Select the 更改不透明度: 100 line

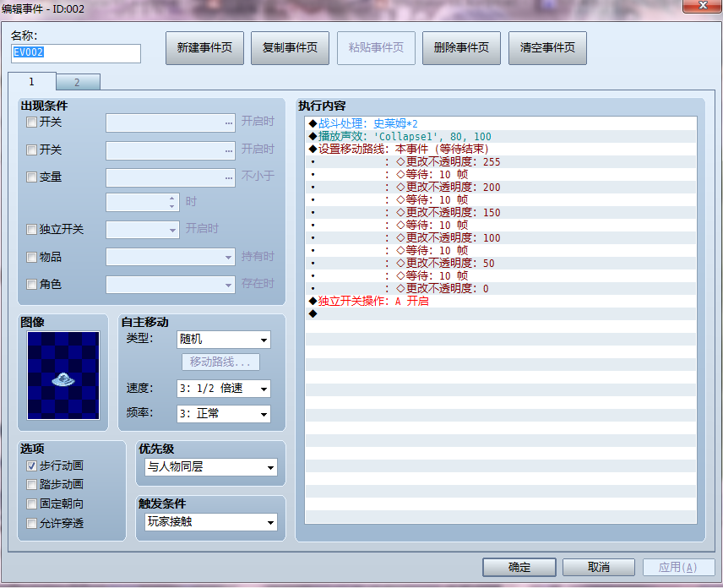(501, 238)
